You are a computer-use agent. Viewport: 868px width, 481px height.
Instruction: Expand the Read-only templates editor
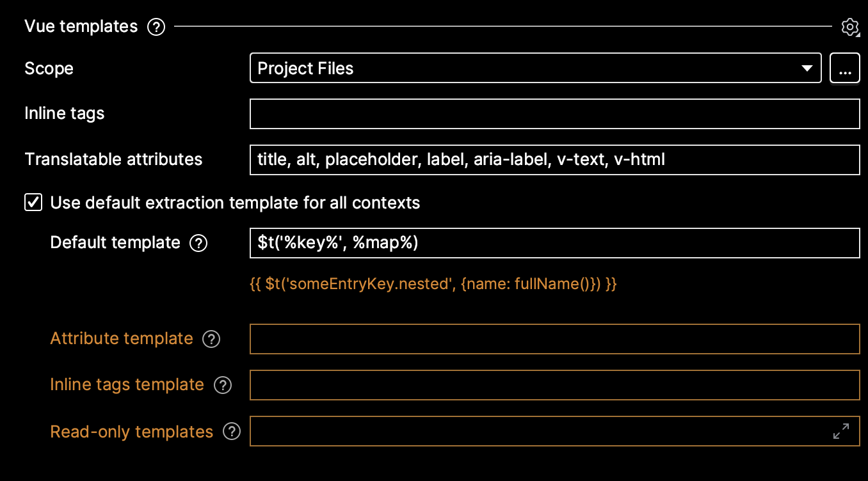(841, 431)
